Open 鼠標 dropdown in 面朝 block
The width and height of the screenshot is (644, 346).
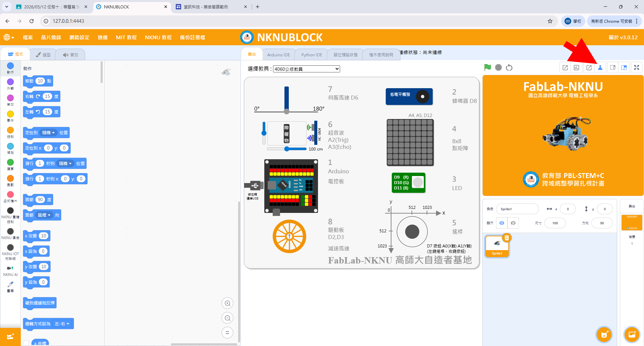click(x=44, y=215)
